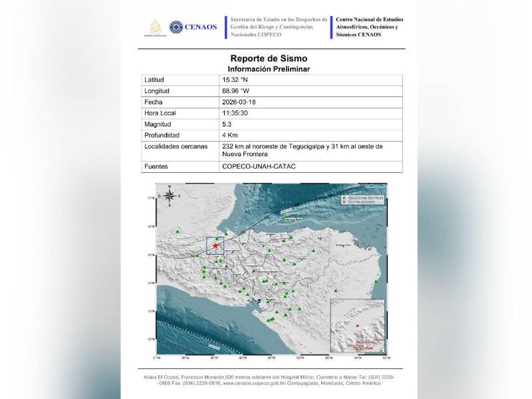Image resolution: width=532 pixels, height=399 pixels.
Task: Toggle the Evento Sísmico legend entry
Action: (x=362, y=201)
